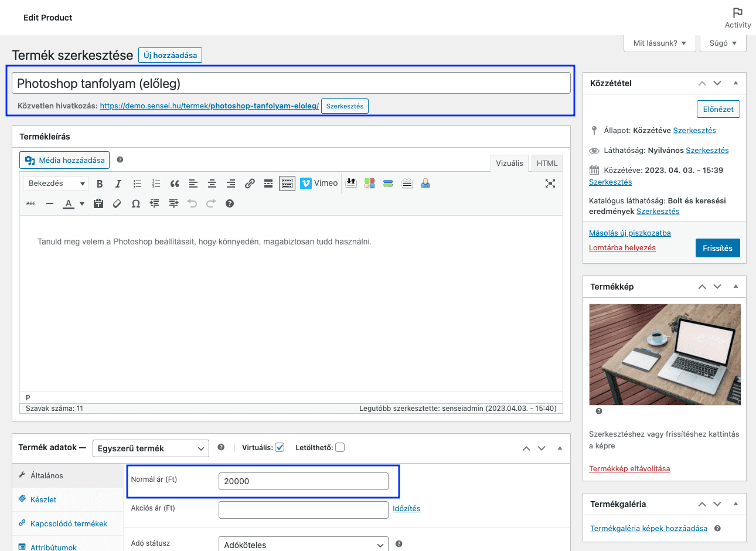Increase the paragraph indent
756x551 pixels.
[x=173, y=203]
